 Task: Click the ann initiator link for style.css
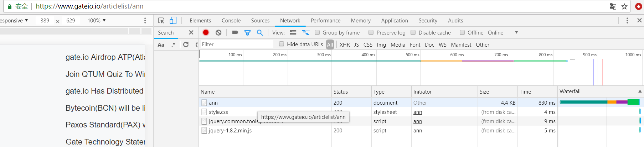pyautogui.click(x=418, y=112)
